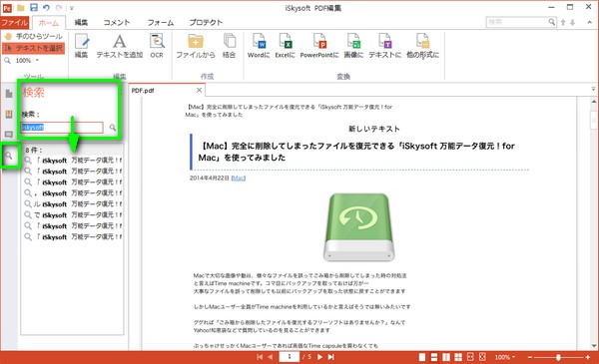599x364 pixels.
Task: Zoom in with the plus button
Action: point(588,357)
